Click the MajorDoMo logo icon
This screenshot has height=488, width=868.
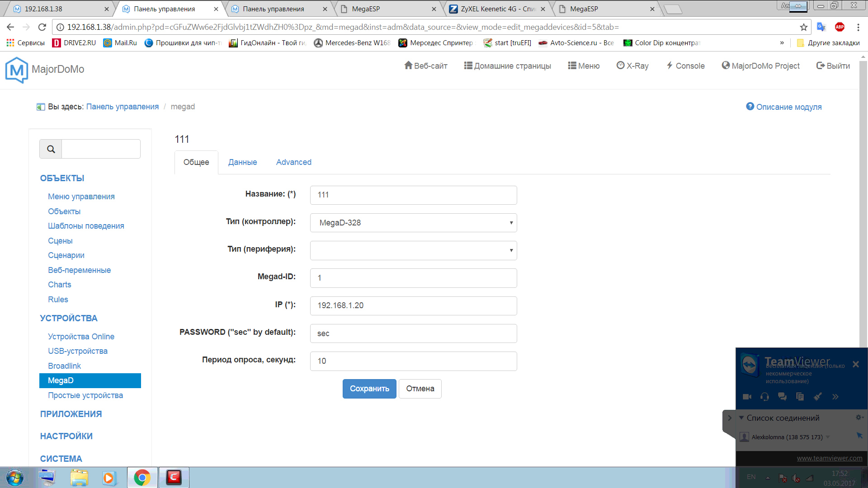coord(16,69)
